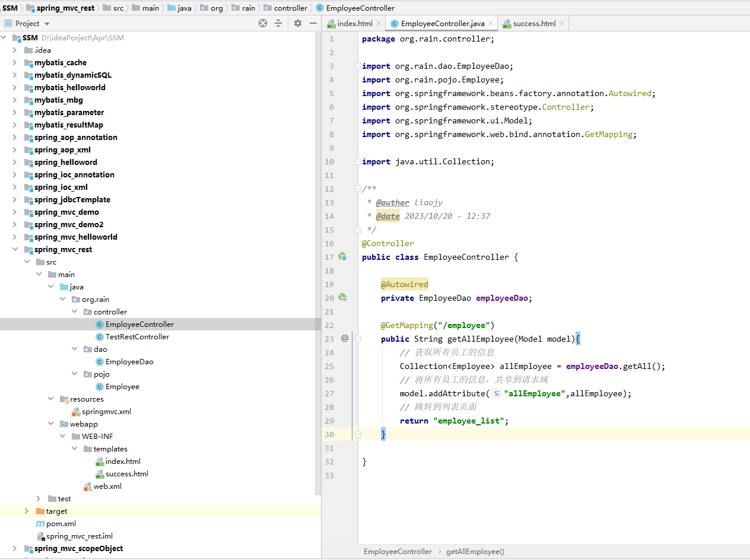Expand the test folder
The width and height of the screenshot is (750, 560).
click(x=39, y=499)
